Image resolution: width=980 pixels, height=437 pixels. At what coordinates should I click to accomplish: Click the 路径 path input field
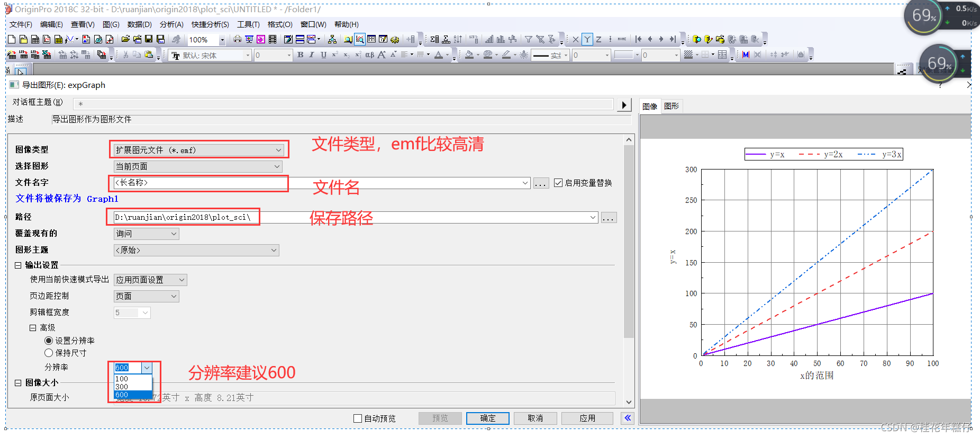356,217
